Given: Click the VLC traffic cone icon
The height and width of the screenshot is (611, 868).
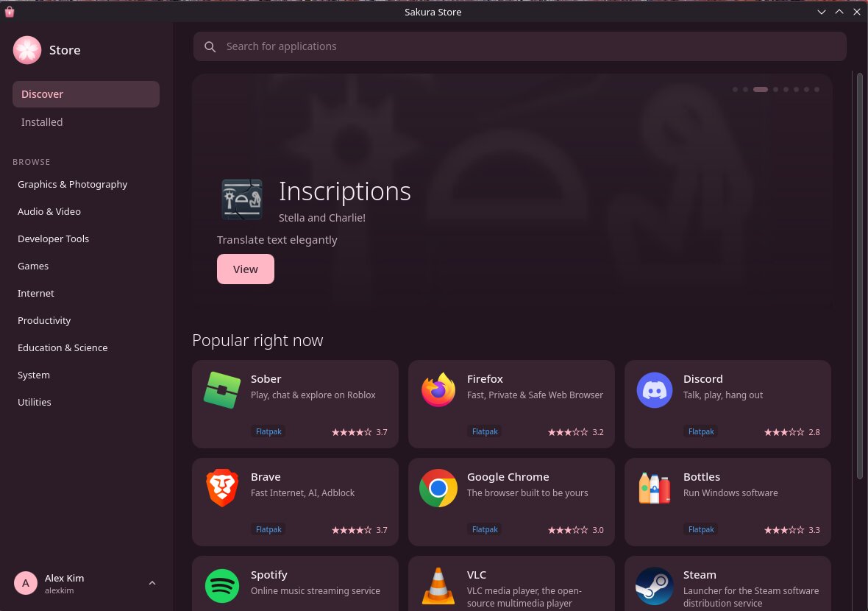Looking at the screenshot, I should point(438,585).
